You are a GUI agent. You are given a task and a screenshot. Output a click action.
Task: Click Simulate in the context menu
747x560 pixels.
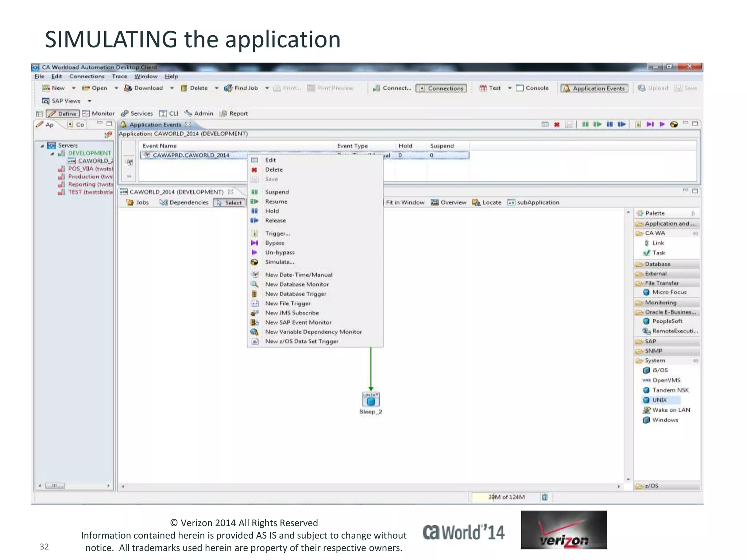[279, 262]
